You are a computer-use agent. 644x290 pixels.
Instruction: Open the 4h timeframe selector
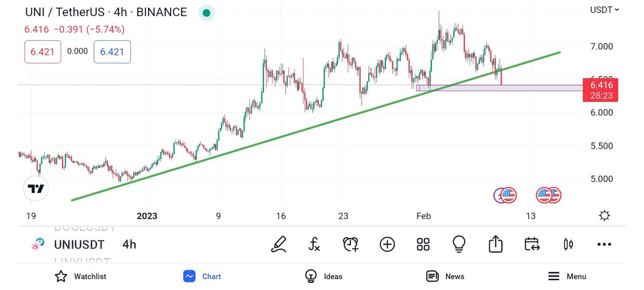click(x=129, y=244)
